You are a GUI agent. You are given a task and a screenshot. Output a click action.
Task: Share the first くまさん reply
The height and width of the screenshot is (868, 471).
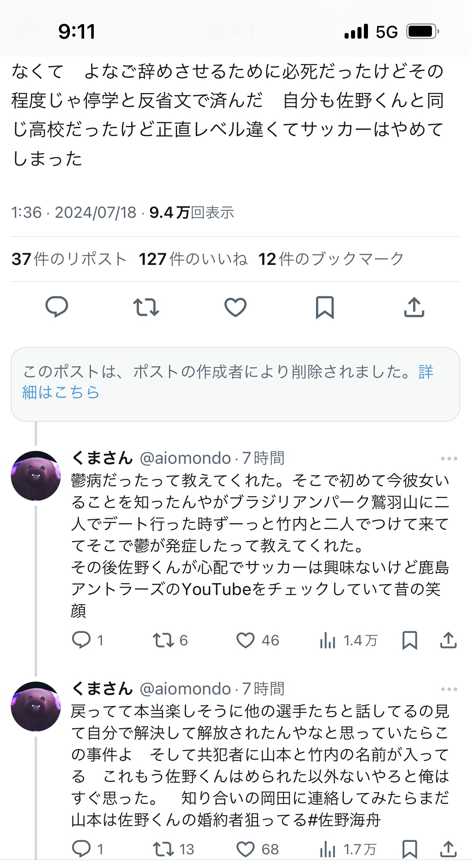click(448, 640)
